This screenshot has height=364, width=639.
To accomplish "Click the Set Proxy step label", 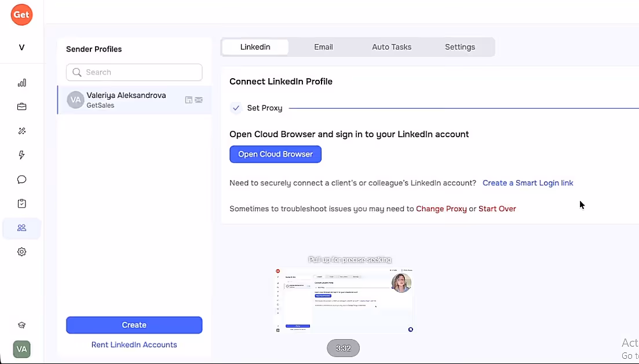I will click(265, 108).
